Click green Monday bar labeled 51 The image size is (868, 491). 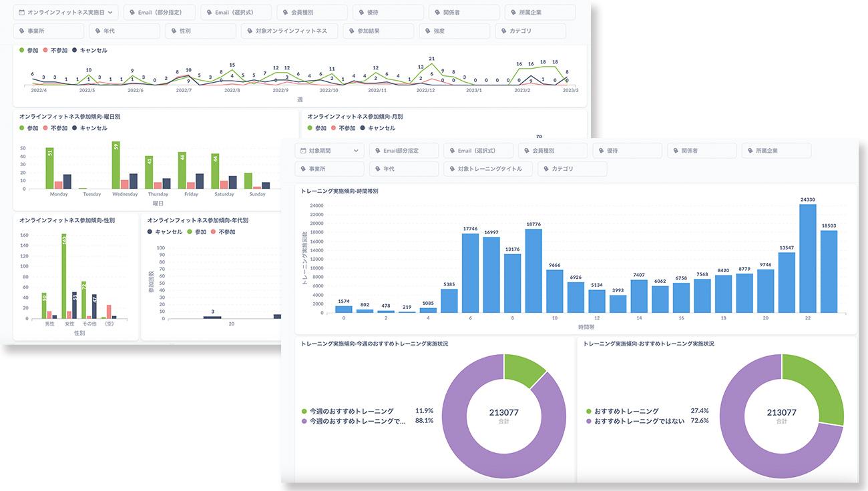pyautogui.click(x=49, y=168)
